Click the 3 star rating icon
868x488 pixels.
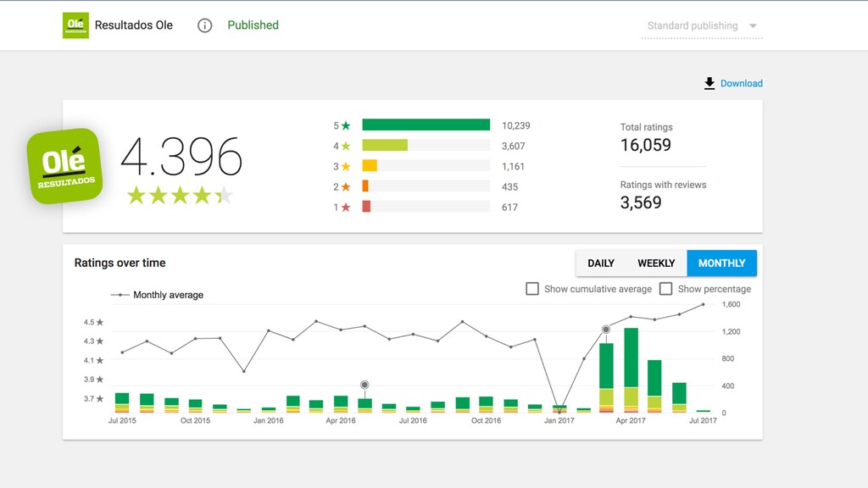346,167
